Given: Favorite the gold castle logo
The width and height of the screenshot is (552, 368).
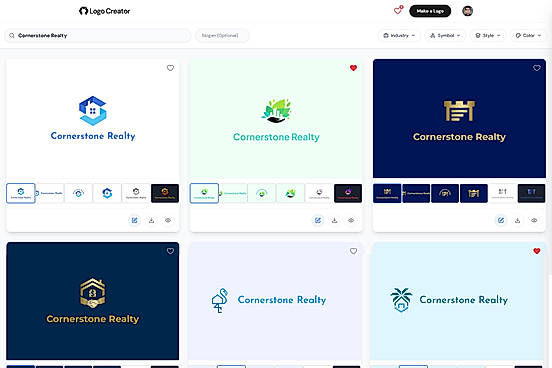Looking at the screenshot, I should pyautogui.click(x=537, y=68).
